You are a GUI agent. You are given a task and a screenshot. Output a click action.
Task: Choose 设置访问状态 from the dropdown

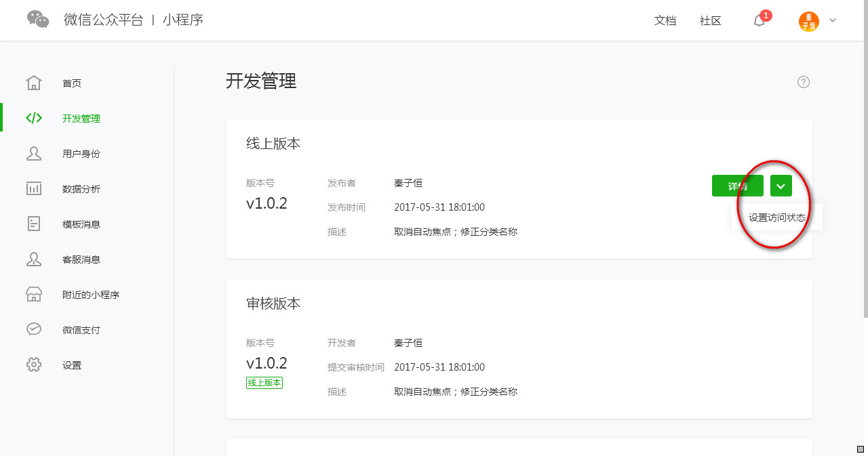pos(777,217)
